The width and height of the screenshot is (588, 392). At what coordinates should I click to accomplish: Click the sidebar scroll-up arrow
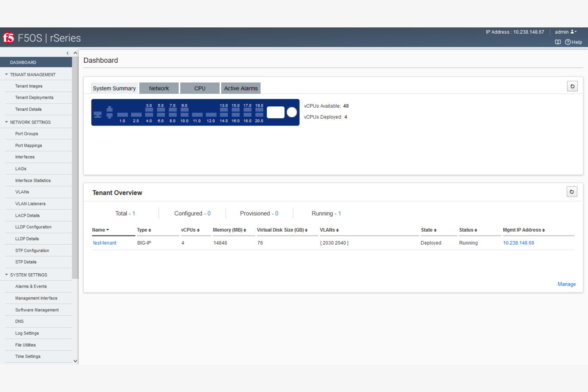[75, 53]
